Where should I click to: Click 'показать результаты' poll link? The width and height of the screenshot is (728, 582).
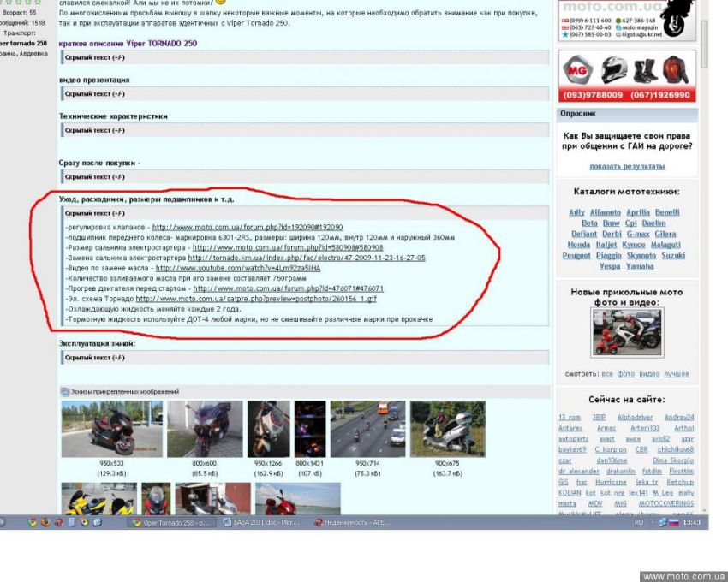(627, 166)
